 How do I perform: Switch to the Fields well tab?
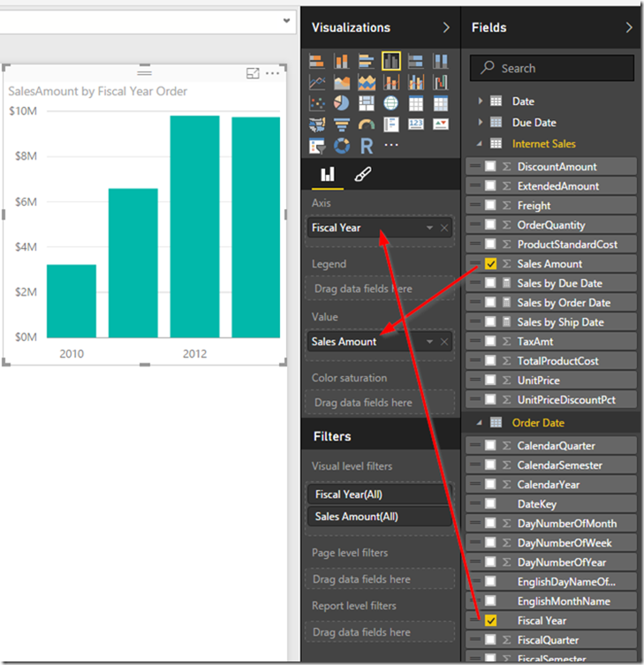pos(328,174)
